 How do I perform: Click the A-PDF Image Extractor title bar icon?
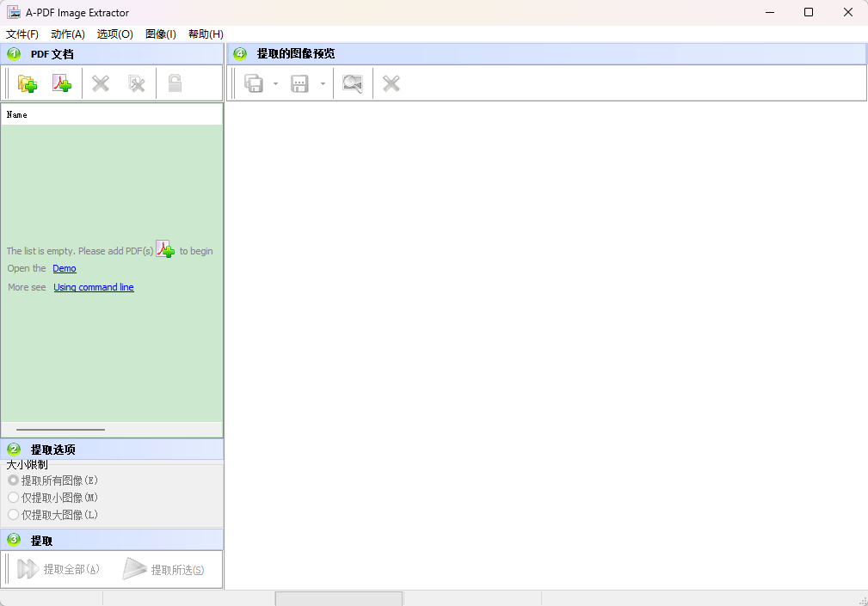[13, 12]
